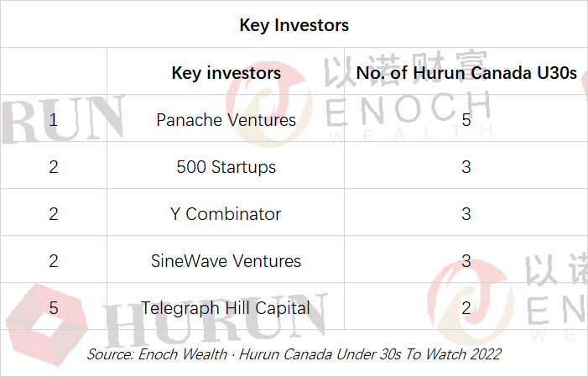588x377 pixels.
Task: Click the SineWave Ventures cell
Action: (x=226, y=261)
